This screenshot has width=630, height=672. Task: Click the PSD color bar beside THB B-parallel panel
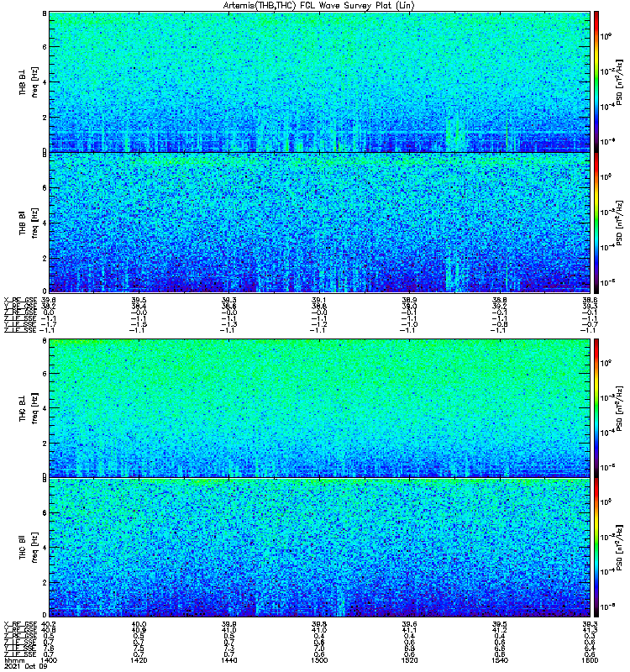pos(596,223)
